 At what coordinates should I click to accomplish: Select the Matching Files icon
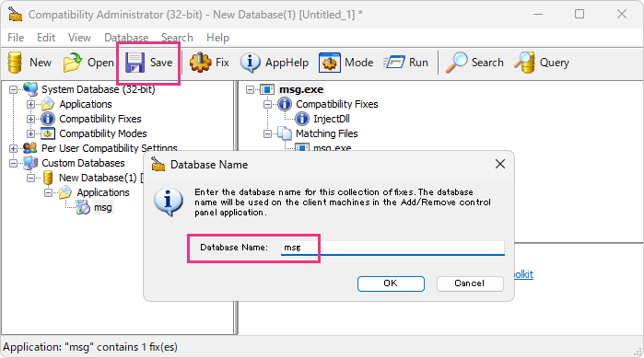(x=285, y=133)
